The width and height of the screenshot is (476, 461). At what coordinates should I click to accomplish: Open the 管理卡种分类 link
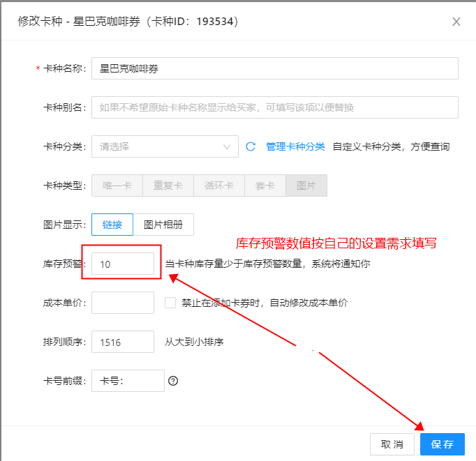[x=295, y=146]
